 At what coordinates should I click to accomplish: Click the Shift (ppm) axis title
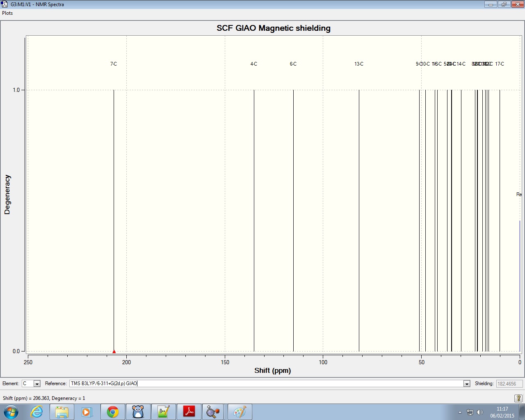(273, 370)
